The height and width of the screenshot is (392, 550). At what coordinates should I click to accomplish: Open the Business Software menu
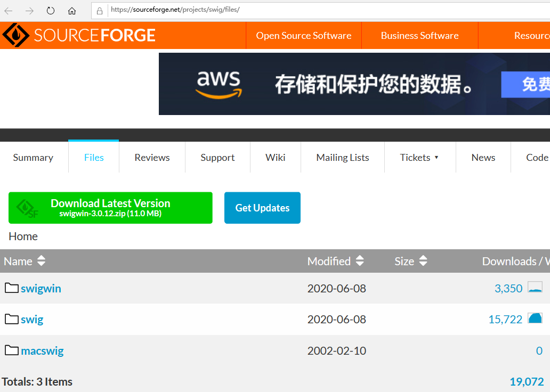tap(419, 35)
